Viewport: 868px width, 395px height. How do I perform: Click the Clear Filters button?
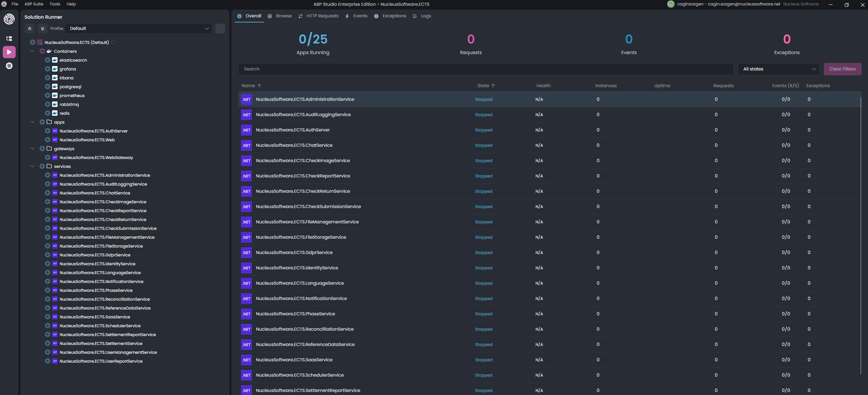(842, 69)
